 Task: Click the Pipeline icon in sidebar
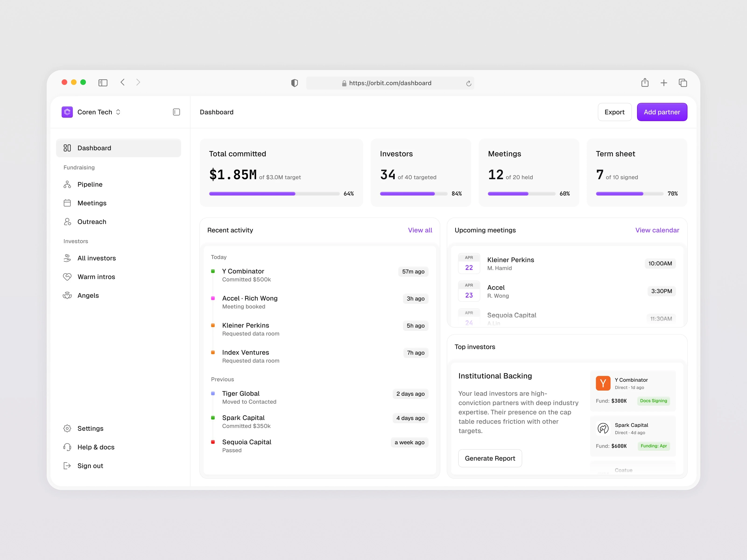click(x=67, y=184)
